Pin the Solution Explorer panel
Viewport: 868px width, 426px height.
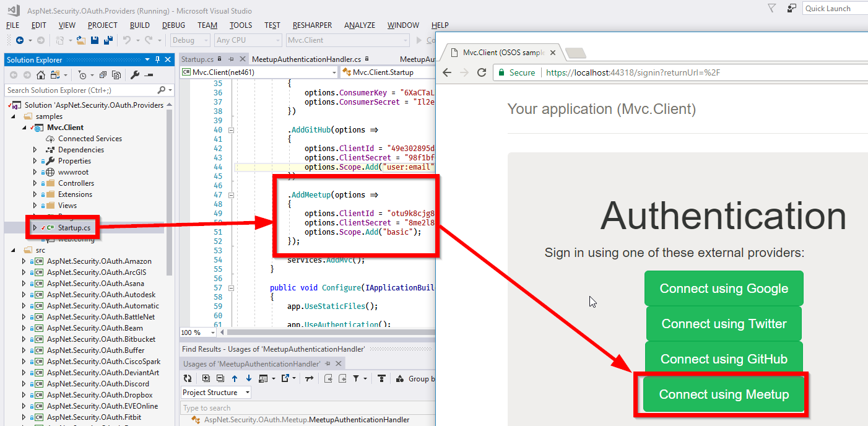pos(158,59)
